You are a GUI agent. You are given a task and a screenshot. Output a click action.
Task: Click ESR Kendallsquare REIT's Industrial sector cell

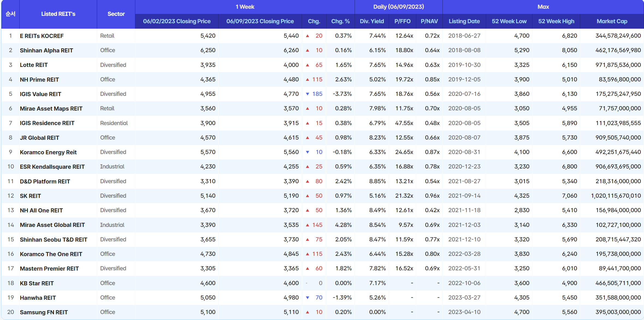click(112, 167)
